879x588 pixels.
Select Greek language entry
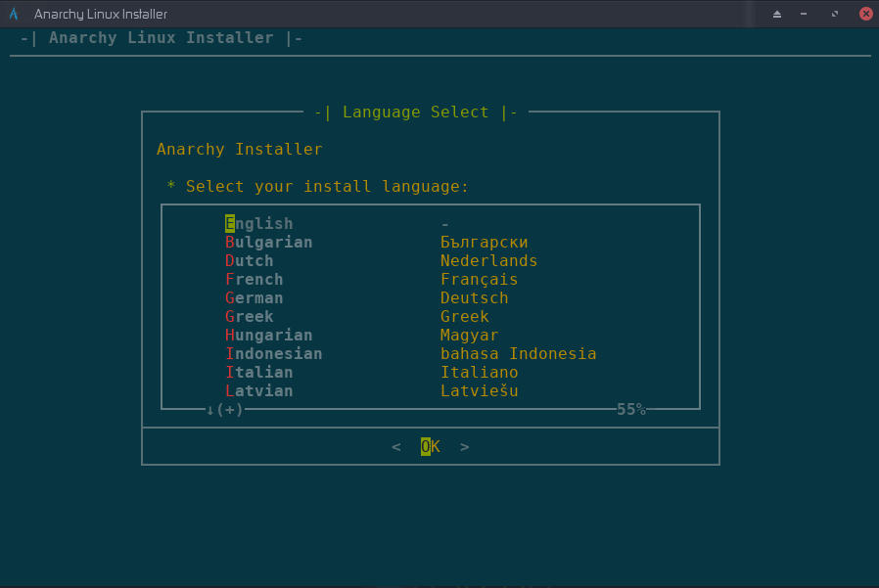click(249, 316)
